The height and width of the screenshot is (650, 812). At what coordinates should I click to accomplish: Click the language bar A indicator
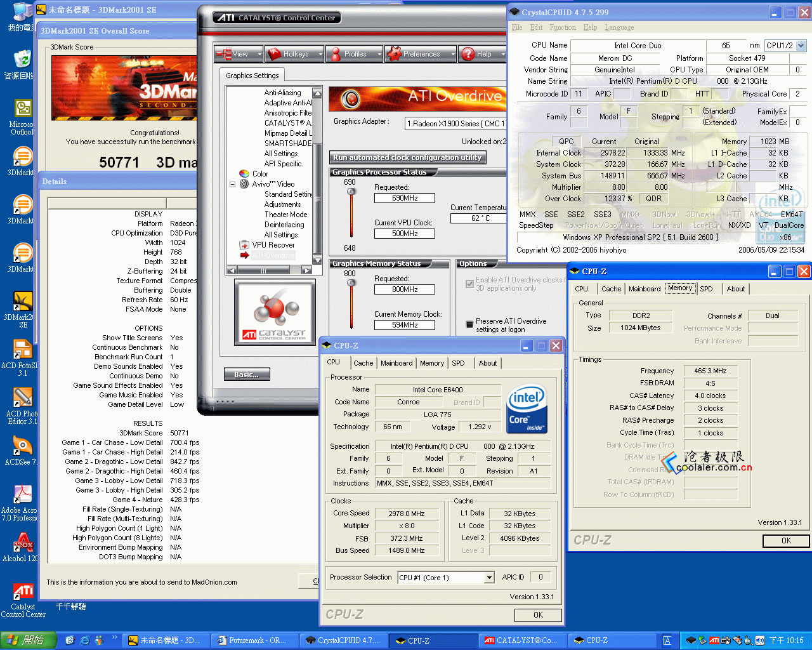(667, 640)
